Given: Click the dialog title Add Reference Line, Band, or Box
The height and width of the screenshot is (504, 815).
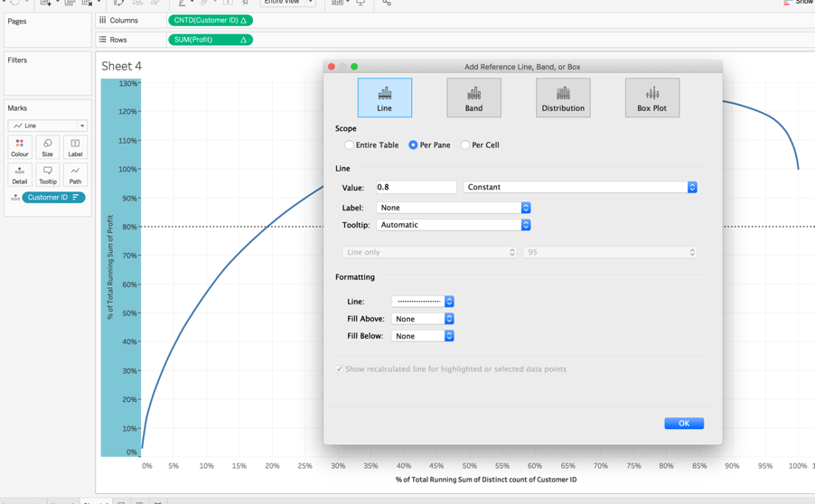Looking at the screenshot, I should click(x=522, y=67).
